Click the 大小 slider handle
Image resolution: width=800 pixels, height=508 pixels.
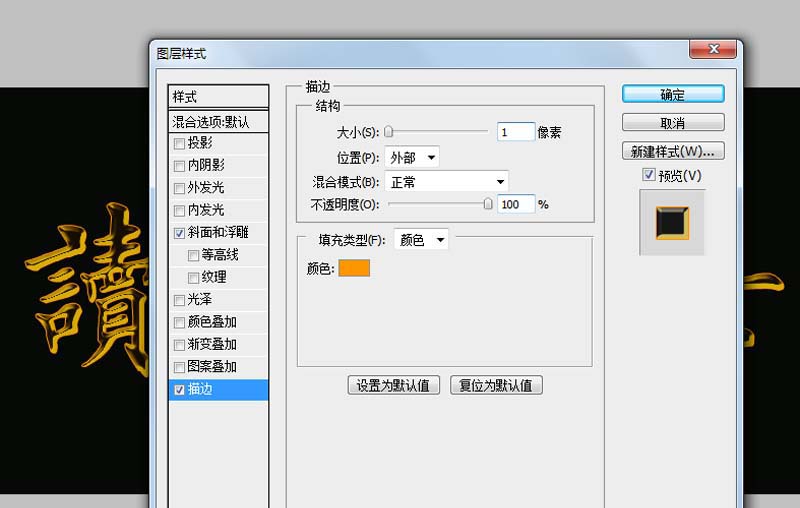pos(388,132)
